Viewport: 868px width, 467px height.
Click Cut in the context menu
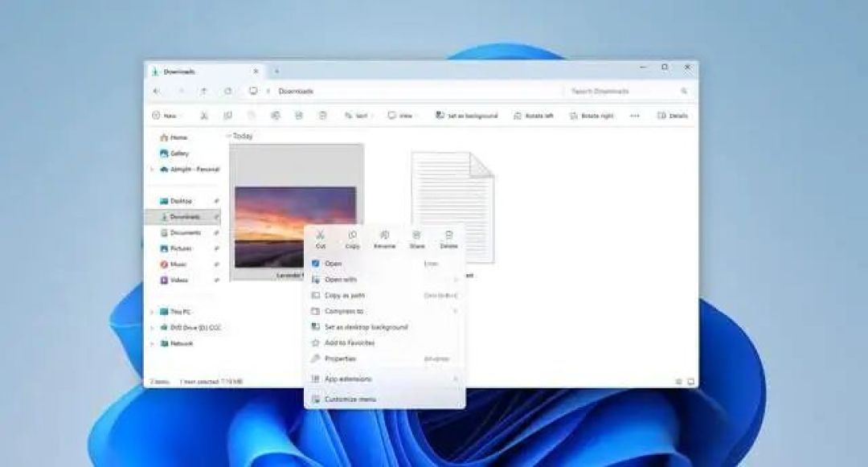pos(320,240)
